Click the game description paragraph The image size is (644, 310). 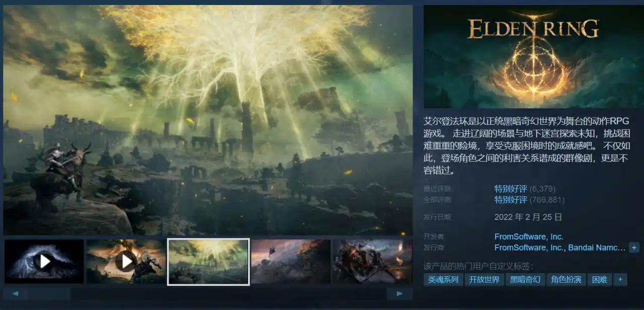[x=527, y=146]
